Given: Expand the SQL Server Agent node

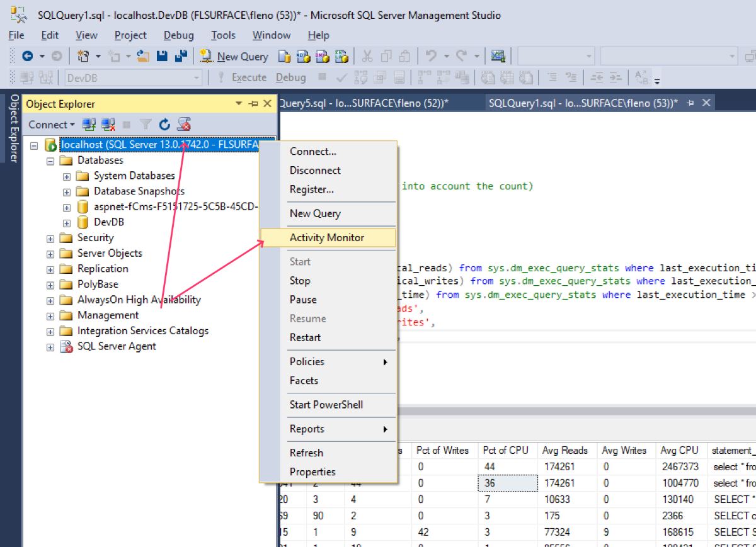Looking at the screenshot, I should click(50, 347).
